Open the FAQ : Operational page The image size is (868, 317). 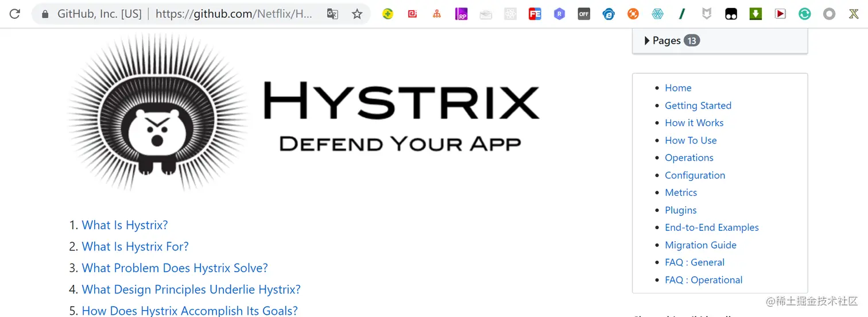click(x=703, y=280)
